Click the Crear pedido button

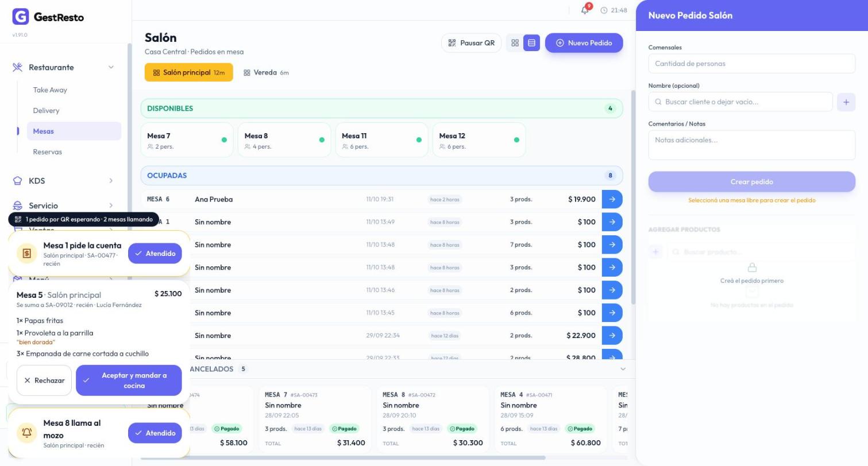click(x=751, y=181)
